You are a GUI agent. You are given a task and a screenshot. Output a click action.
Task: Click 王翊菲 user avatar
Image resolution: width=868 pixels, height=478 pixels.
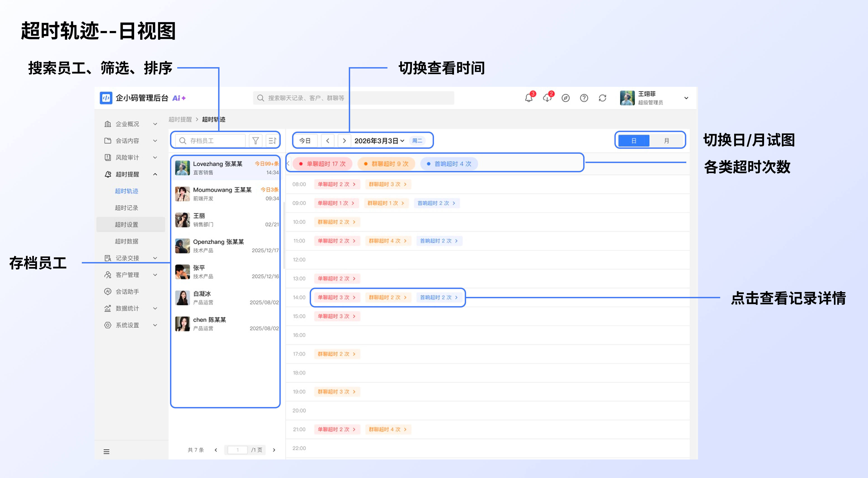(627, 98)
